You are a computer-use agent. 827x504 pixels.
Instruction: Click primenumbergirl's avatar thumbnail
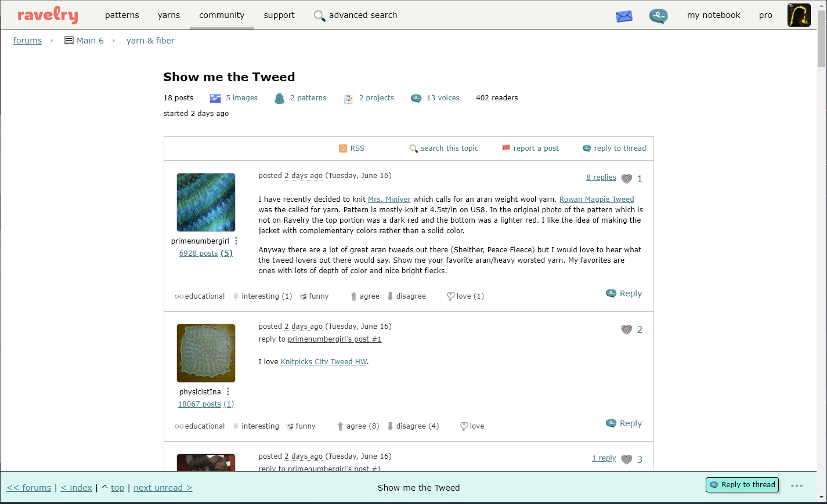tap(206, 202)
